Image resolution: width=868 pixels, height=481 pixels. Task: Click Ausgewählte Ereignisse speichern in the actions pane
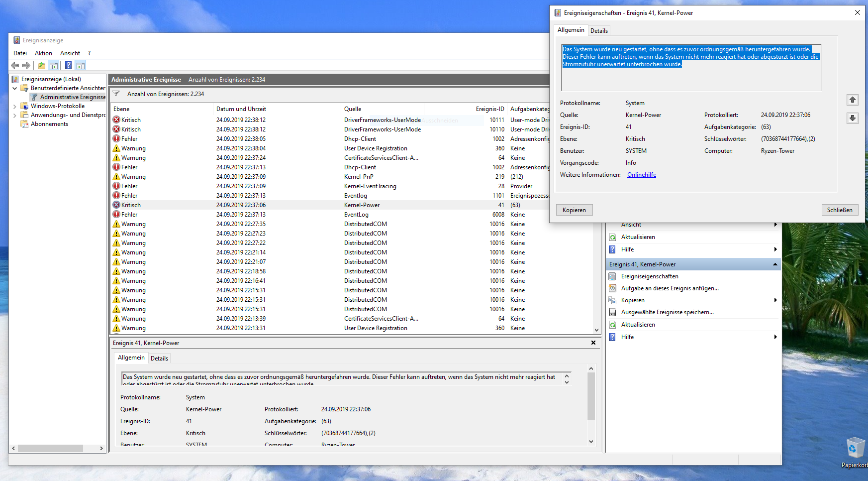point(667,312)
